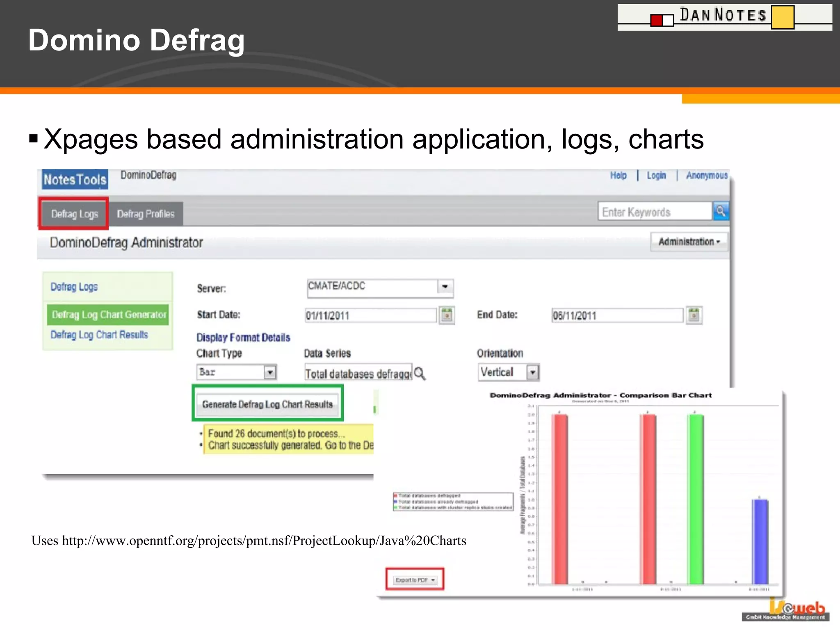The image size is (840, 630).
Task: Open the Start Date calendar picker
Action: click(x=447, y=315)
